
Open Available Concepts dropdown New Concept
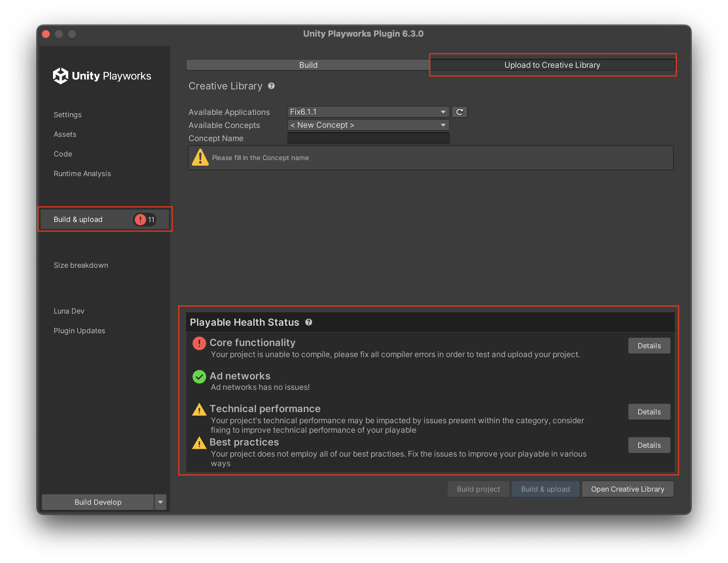click(368, 125)
